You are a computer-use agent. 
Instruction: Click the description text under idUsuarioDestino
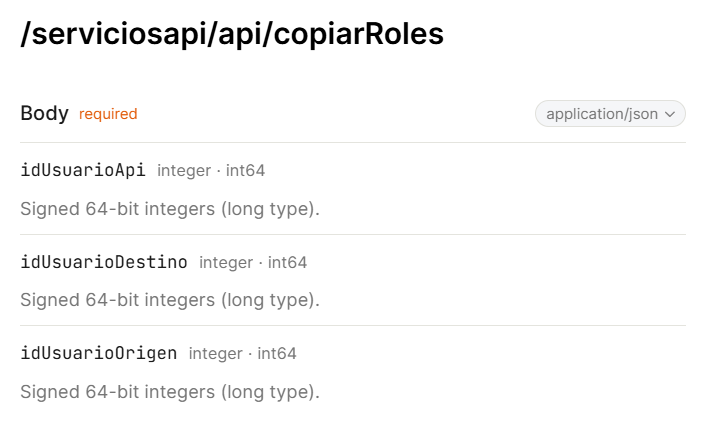[170, 300]
